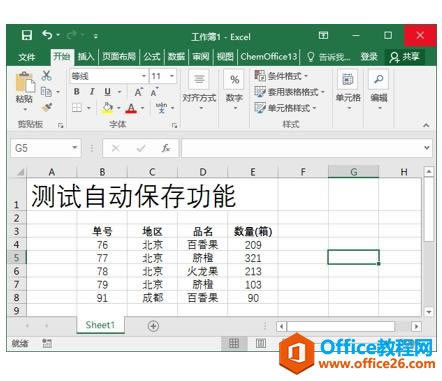Switch to the 公式 tab
This screenshot has height=381, width=442.
click(x=152, y=57)
